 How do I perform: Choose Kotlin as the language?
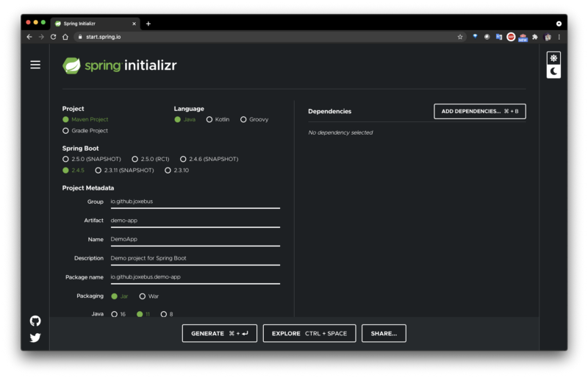218,119
